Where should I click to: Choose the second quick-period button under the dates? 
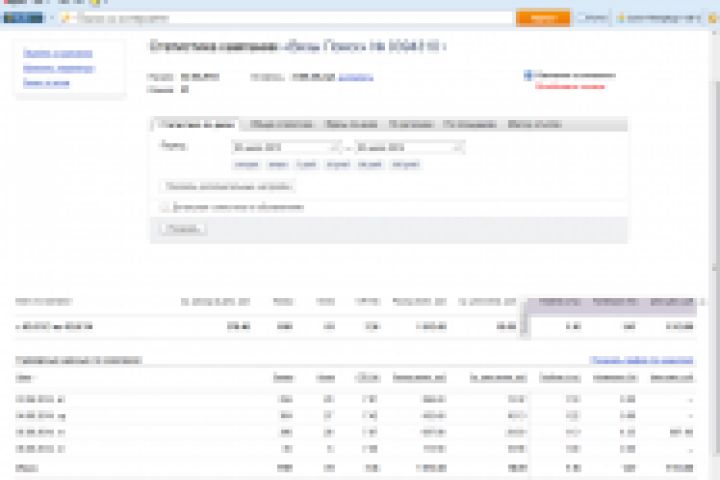click(x=278, y=164)
